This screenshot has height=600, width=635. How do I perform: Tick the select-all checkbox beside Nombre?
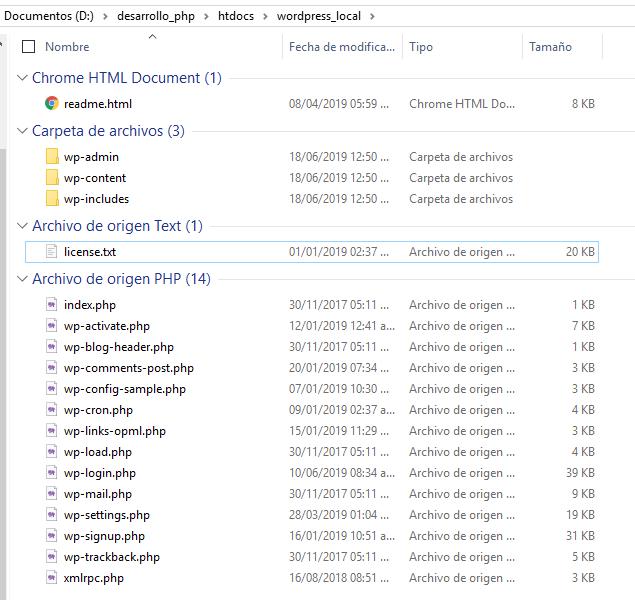tap(28, 47)
